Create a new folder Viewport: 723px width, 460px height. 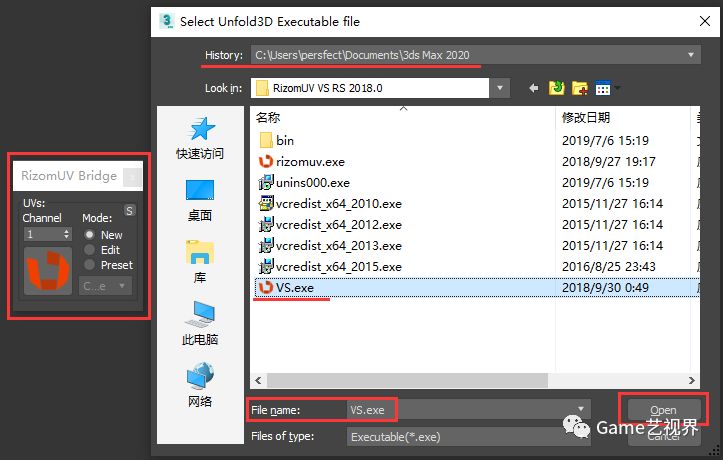580,88
